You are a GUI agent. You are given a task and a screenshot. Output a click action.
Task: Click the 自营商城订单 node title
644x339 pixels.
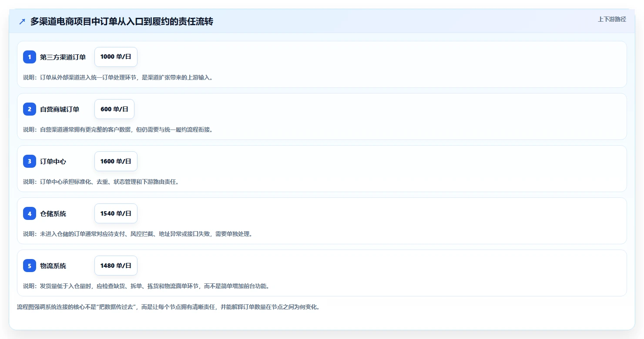coord(60,109)
